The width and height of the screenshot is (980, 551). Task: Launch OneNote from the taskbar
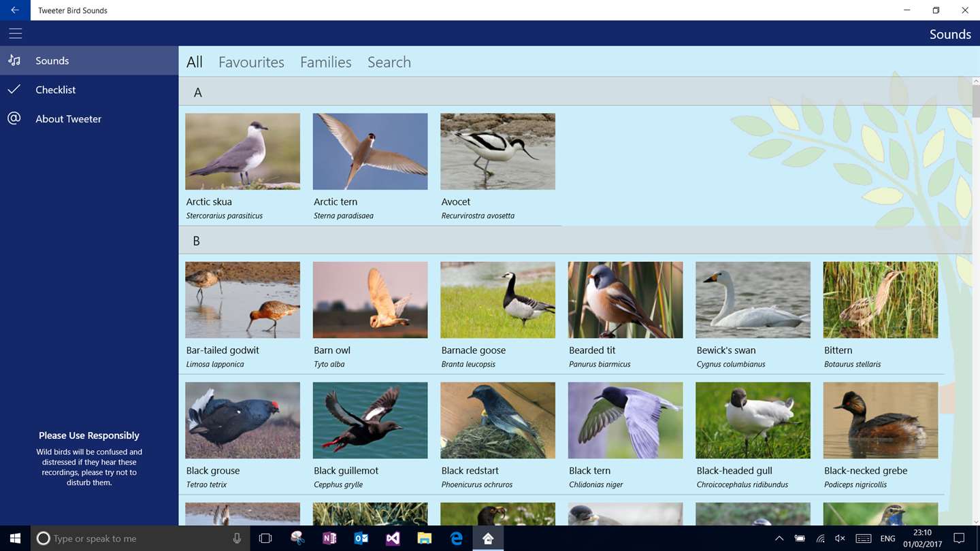click(329, 538)
